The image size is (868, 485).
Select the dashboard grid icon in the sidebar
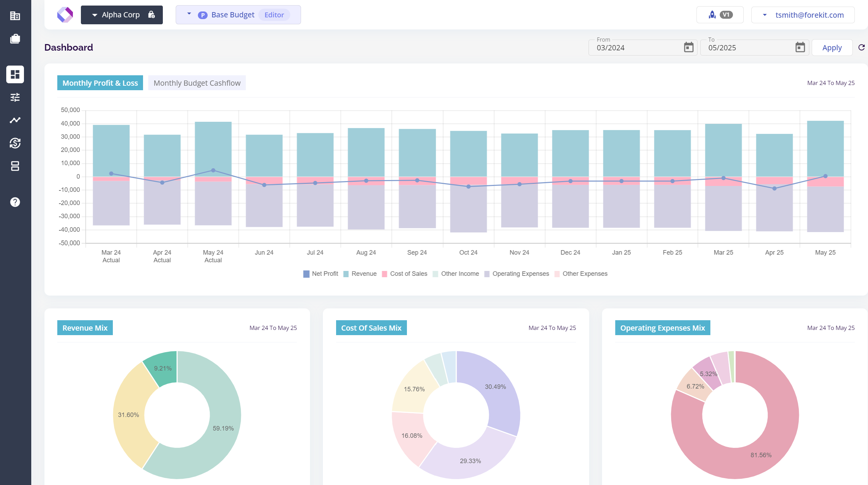(15, 74)
